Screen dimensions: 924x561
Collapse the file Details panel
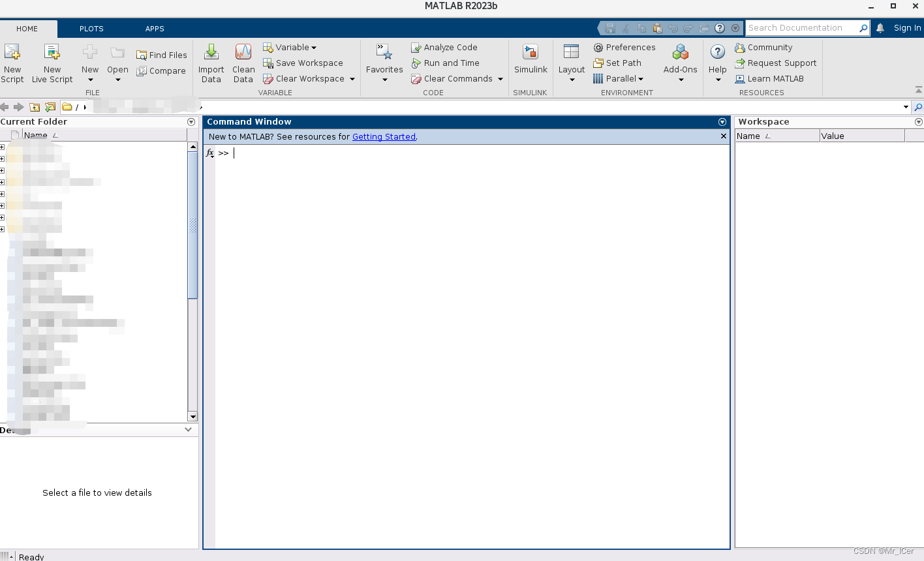click(x=189, y=429)
